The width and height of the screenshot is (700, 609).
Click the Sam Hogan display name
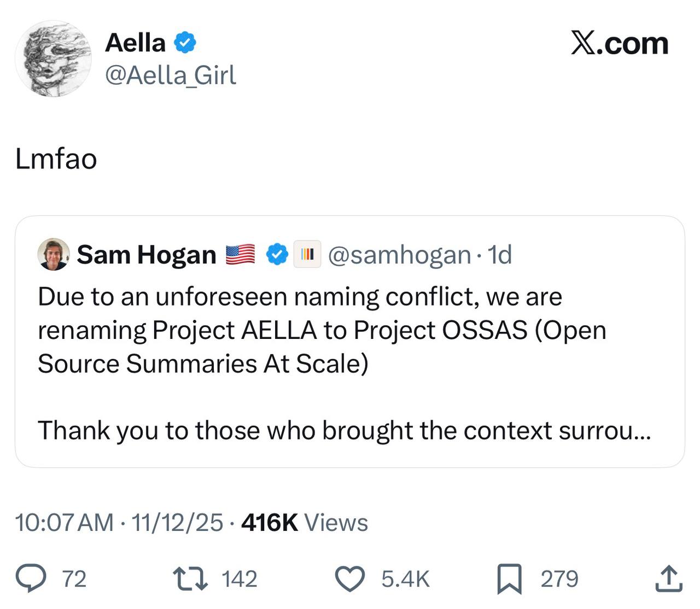tap(147, 254)
